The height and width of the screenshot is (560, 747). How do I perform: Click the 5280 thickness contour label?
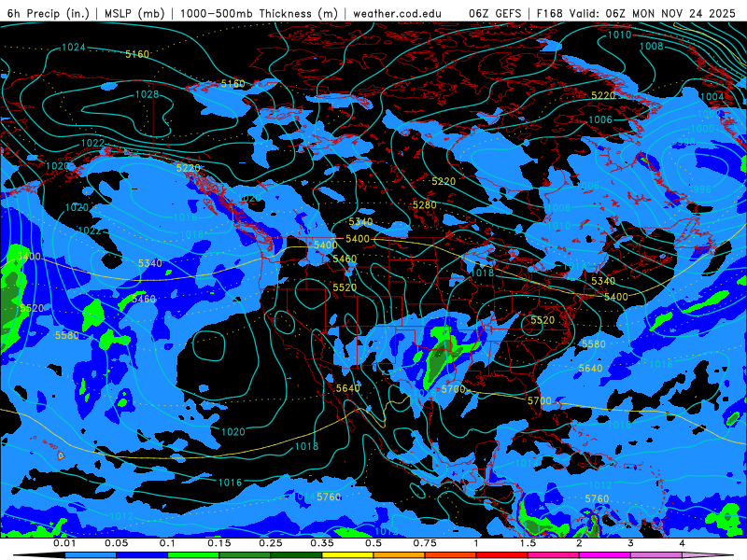pos(425,204)
